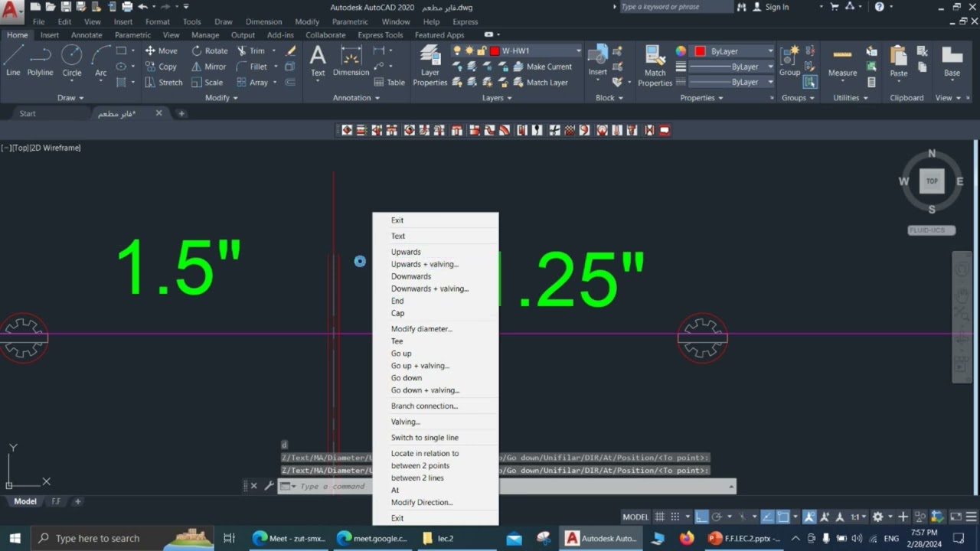Activate the Trim tool
This screenshot has width=980, height=551.
coord(251,51)
